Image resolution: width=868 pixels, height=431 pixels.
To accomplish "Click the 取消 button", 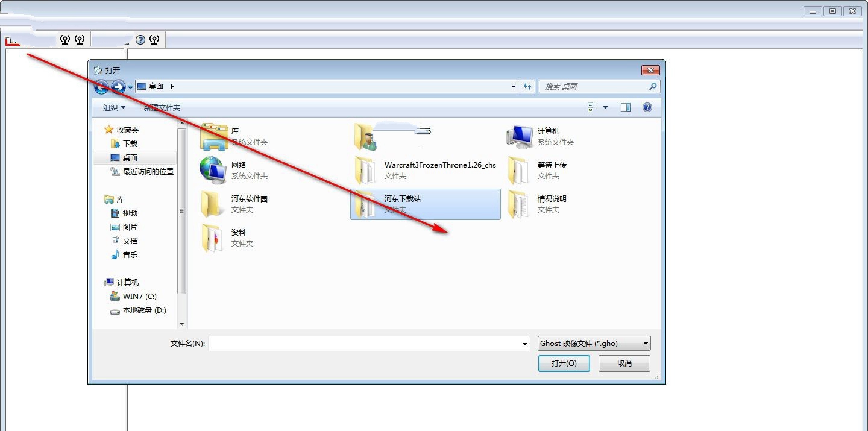I will [624, 363].
